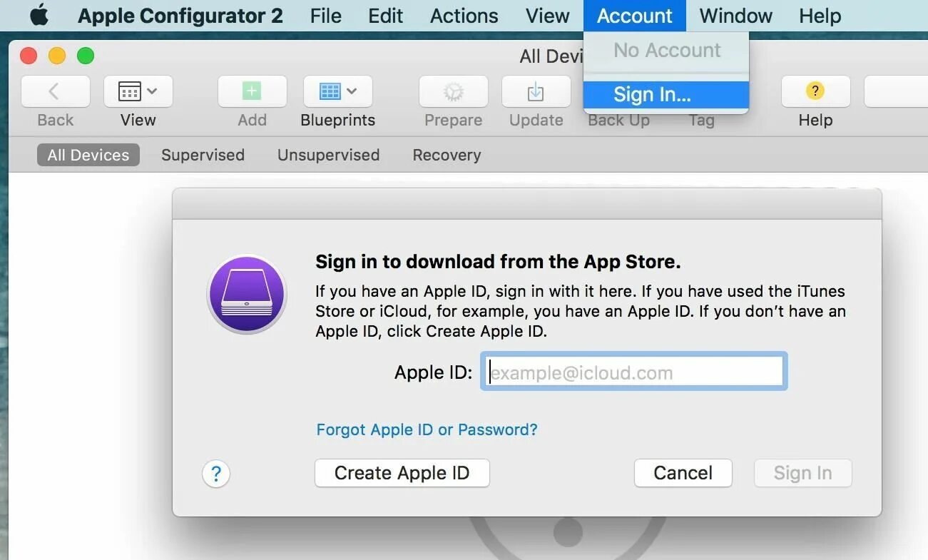Click the purple Apple Configurator icon
This screenshot has height=560, width=928.
coord(247,295)
